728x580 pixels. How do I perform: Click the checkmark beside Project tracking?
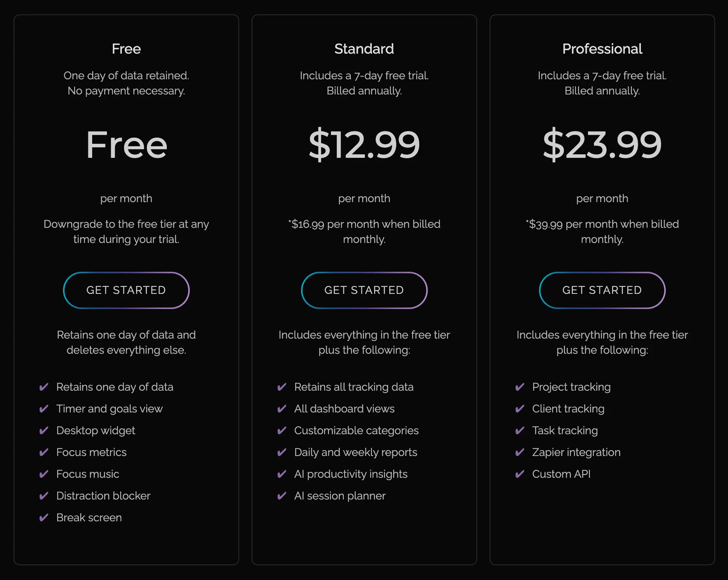click(x=520, y=387)
